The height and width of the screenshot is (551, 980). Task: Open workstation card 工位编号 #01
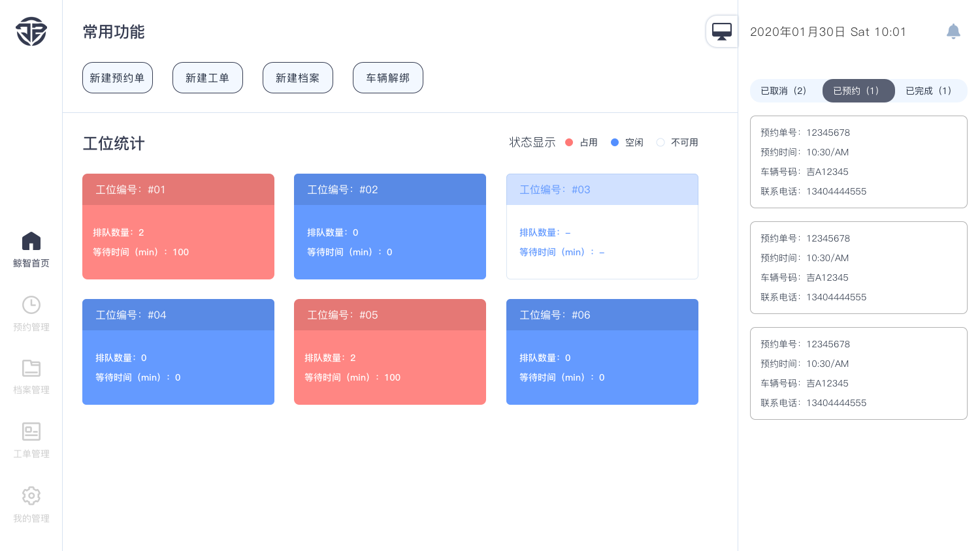pos(178,227)
